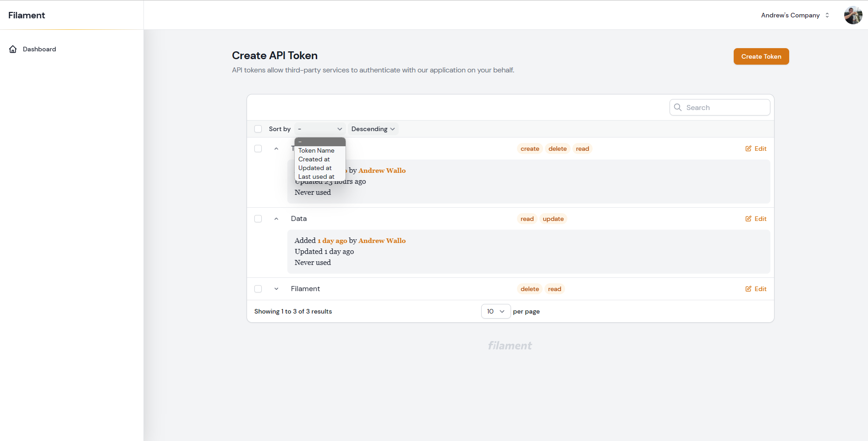Choose Created at sort option
This screenshot has width=868, height=441.
[x=314, y=159]
